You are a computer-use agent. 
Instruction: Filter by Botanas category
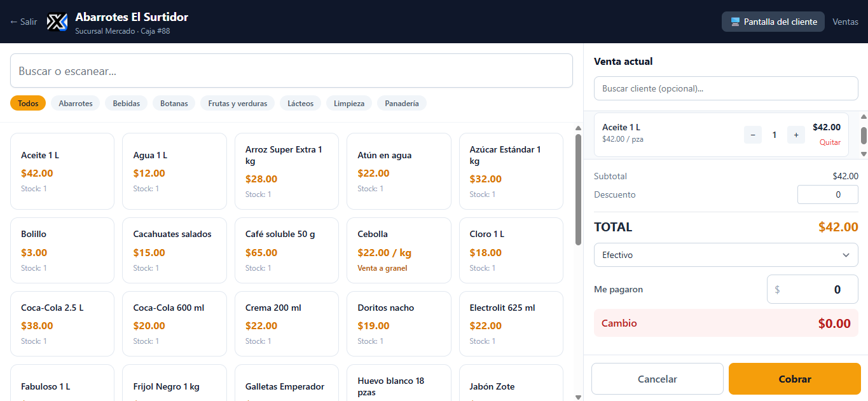(x=174, y=103)
